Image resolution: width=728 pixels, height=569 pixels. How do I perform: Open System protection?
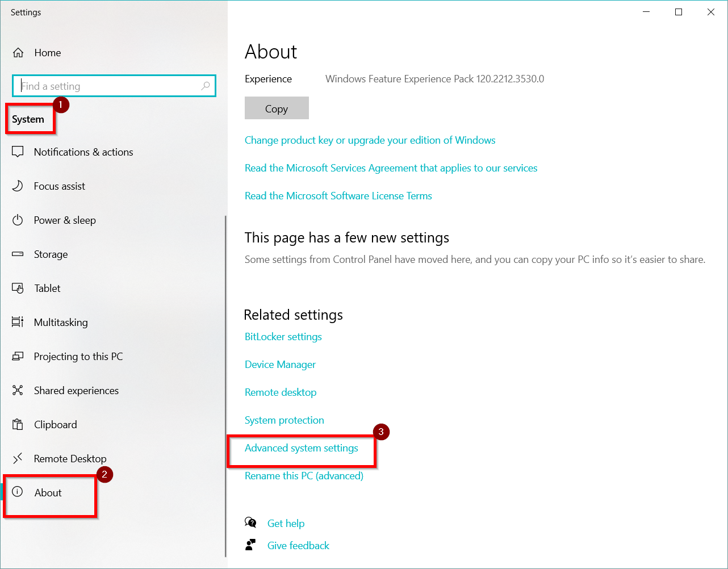pos(284,420)
